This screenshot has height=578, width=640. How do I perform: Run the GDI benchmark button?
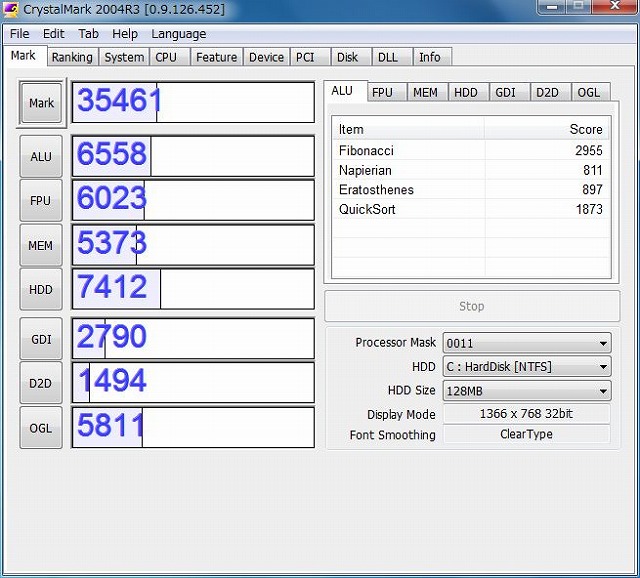click(41, 340)
